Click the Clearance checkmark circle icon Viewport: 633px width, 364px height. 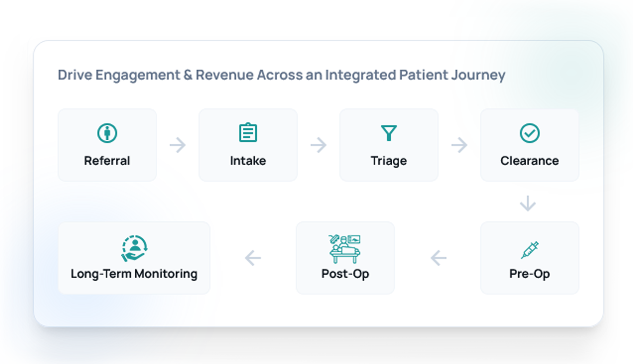[x=529, y=133]
